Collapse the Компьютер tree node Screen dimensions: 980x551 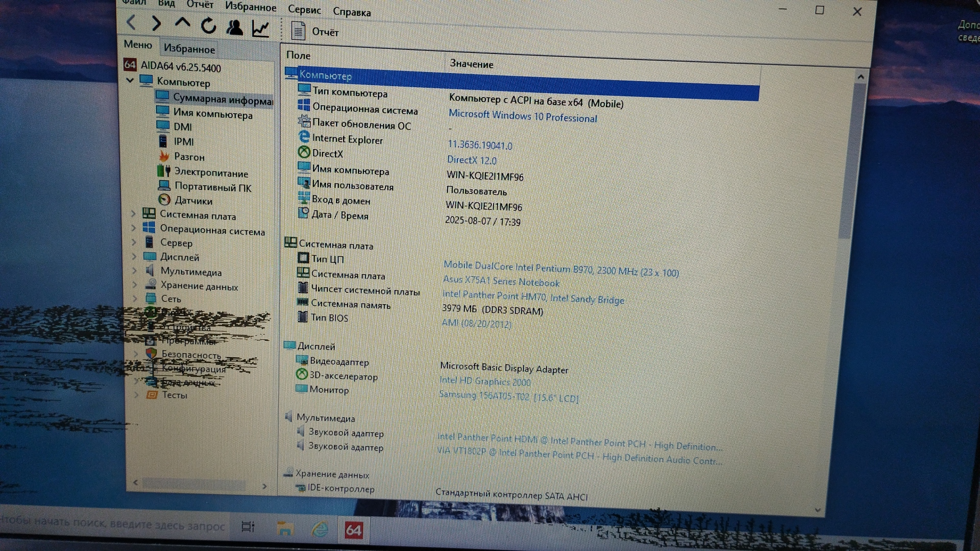coord(130,80)
